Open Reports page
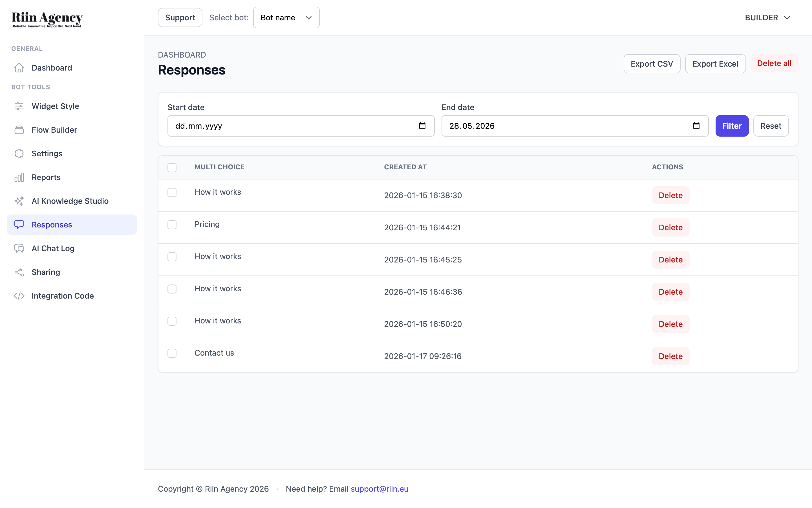The height and width of the screenshot is (508, 812). pos(72,178)
